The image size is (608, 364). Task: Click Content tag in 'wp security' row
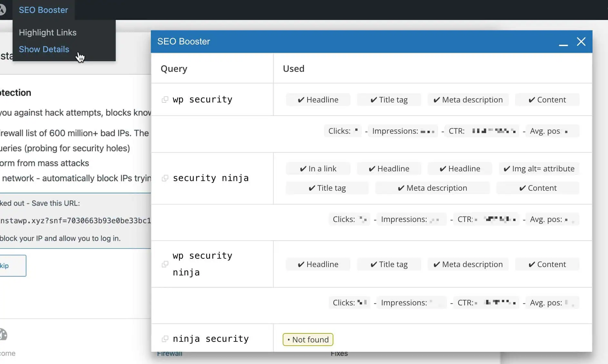click(547, 100)
